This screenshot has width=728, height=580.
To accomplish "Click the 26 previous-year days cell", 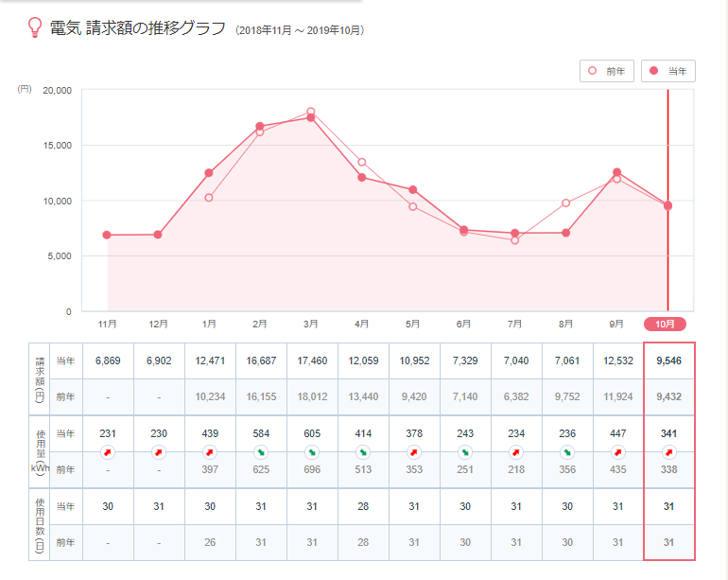I will coord(210,542).
